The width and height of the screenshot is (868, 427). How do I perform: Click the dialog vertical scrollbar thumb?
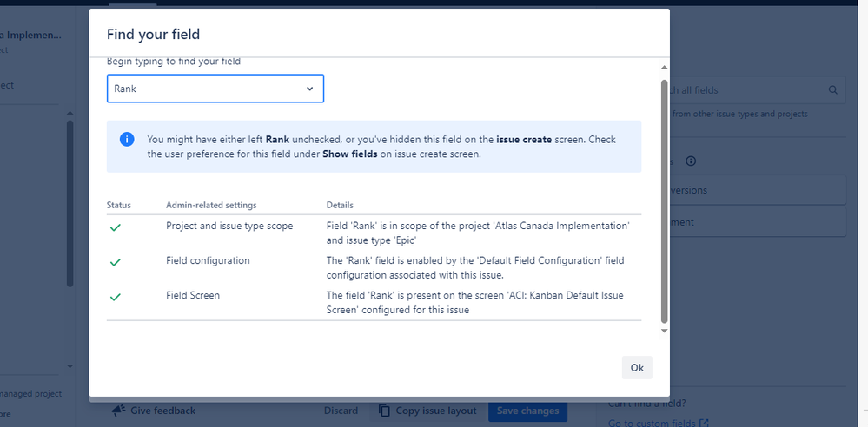(665, 201)
